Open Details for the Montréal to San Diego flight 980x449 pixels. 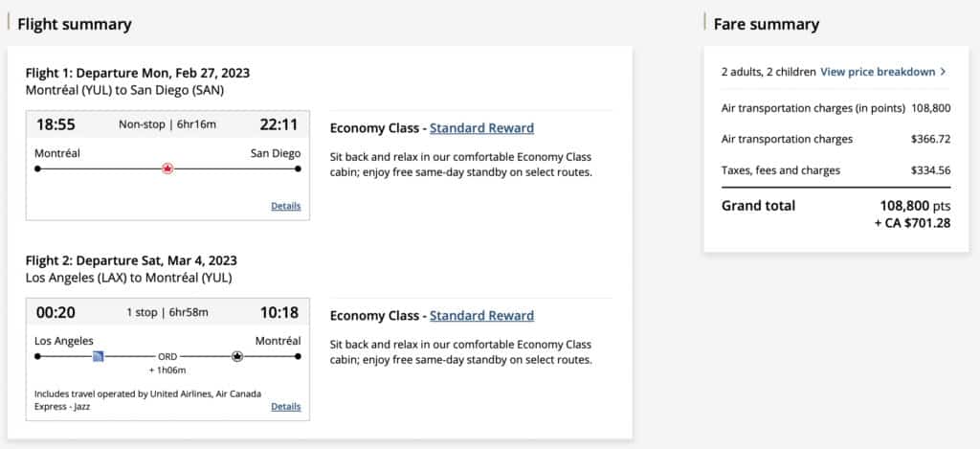285,206
